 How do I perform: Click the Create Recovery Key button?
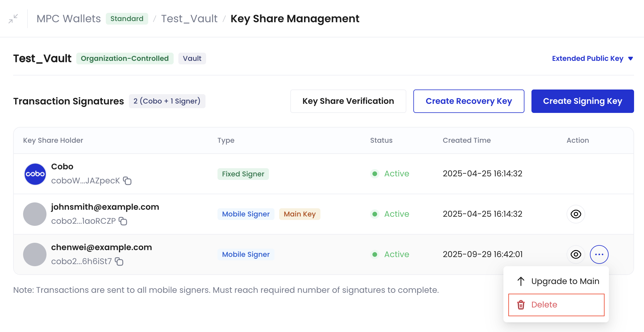469,101
